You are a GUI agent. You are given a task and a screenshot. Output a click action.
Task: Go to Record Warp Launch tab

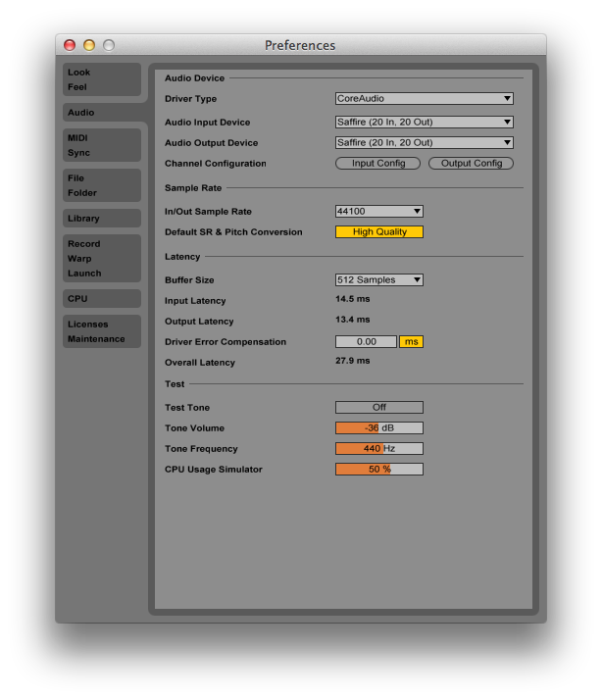tap(102, 259)
